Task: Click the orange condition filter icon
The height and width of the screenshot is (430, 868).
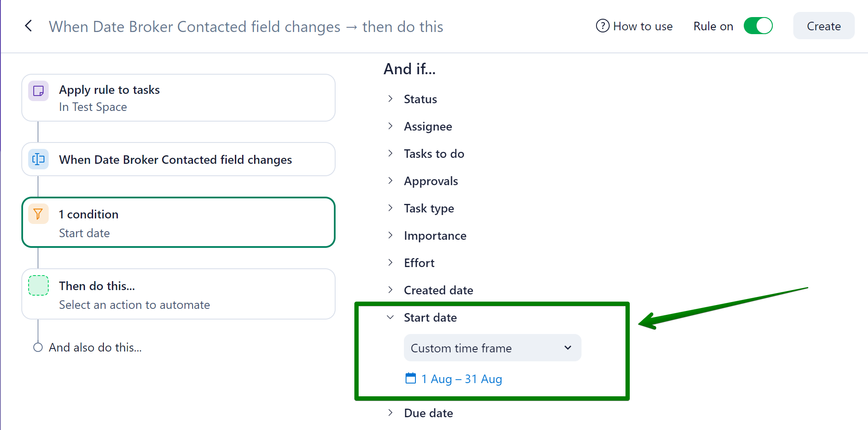Action: 38,214
